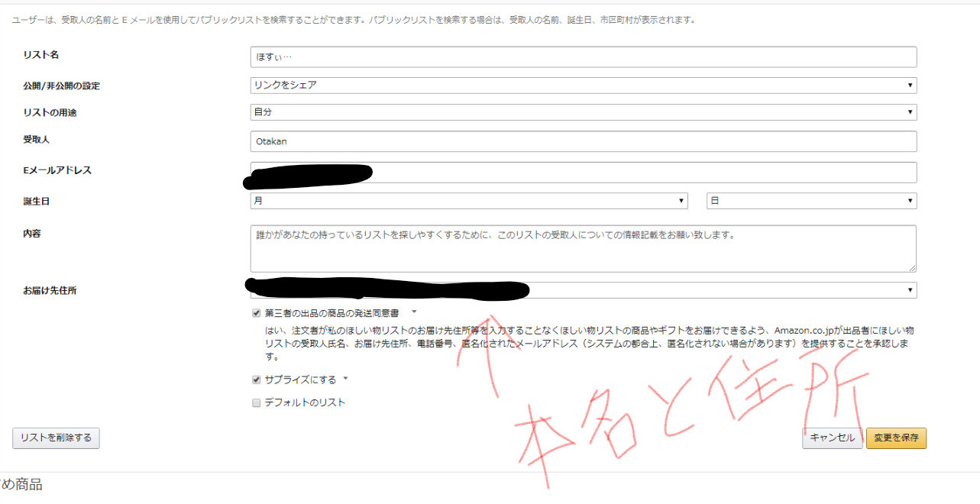Click the Eメールアドレス label text
The width and height of the screenshot is (980, 504).
point(57,170)
